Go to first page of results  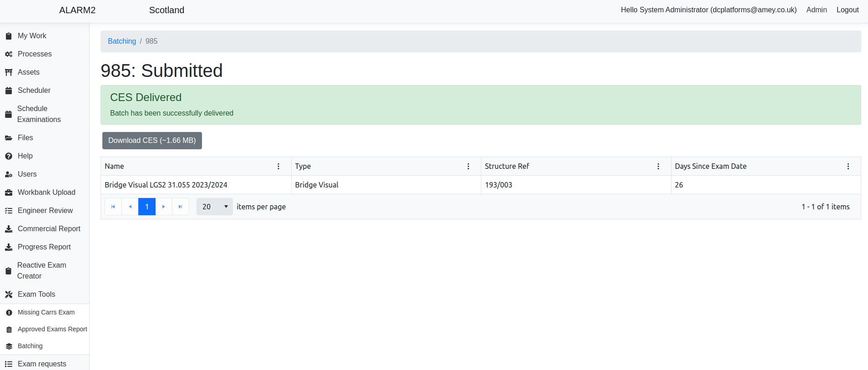(x=113, y=207)
